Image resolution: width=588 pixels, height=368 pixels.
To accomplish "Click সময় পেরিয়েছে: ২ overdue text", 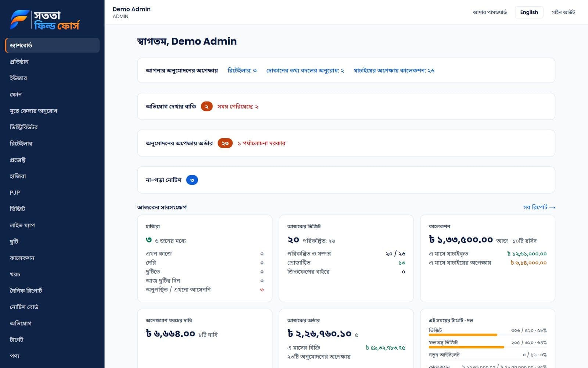I will click(238, 106).
